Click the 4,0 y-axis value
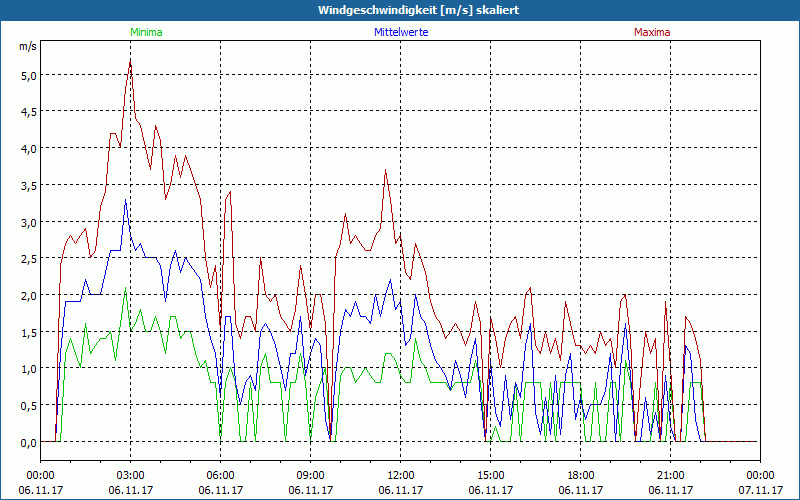This screenshot has width=800, height=500. [x=29, y=149]
